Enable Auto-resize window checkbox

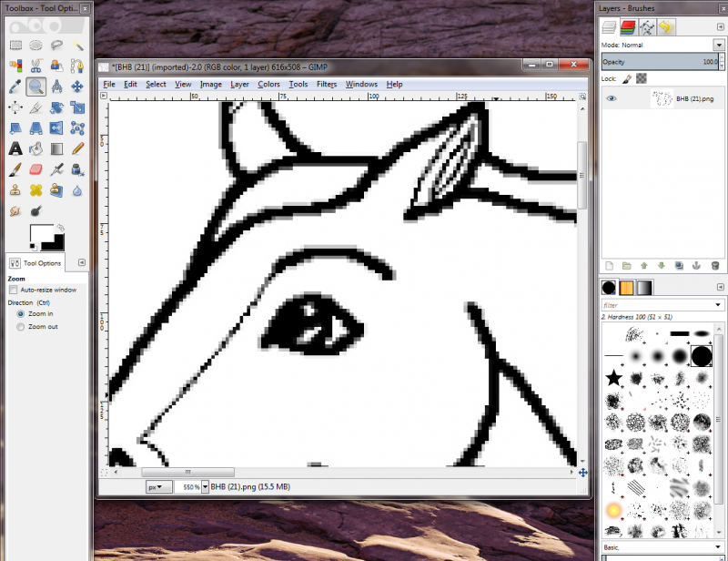coord(14,290)
